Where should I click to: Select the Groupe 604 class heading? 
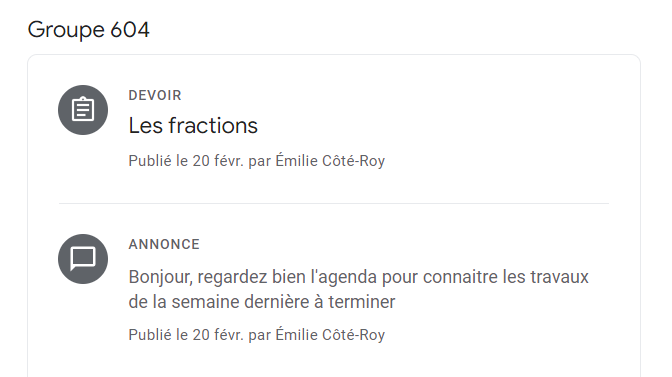(x=89, y=30)
